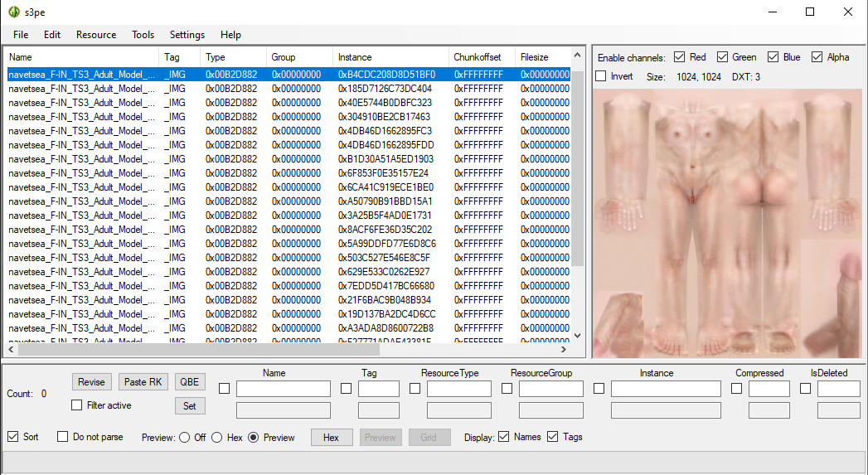Check the Tag filter checkbox
868x475 pixels.
pos(346,389)
